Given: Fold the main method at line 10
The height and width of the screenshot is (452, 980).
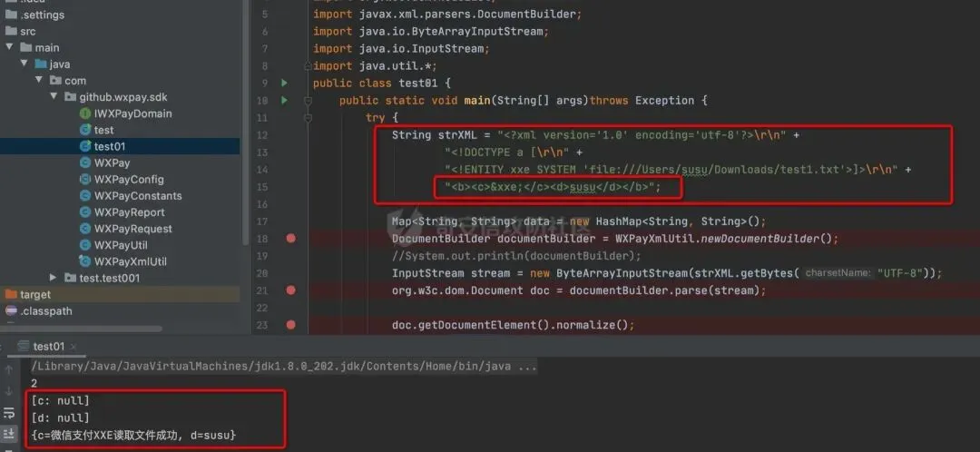Looking at the screenshot, I should pos(308,100).
